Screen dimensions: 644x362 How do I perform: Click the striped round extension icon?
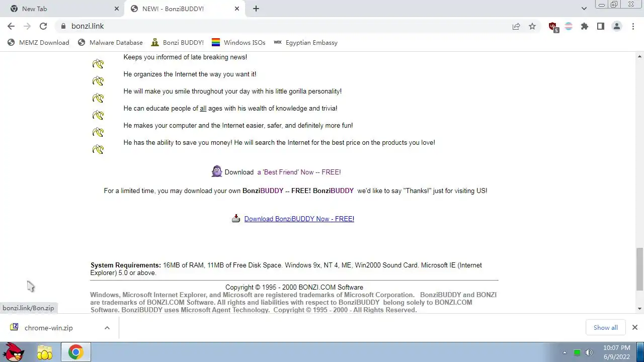[x=569, y=26]
